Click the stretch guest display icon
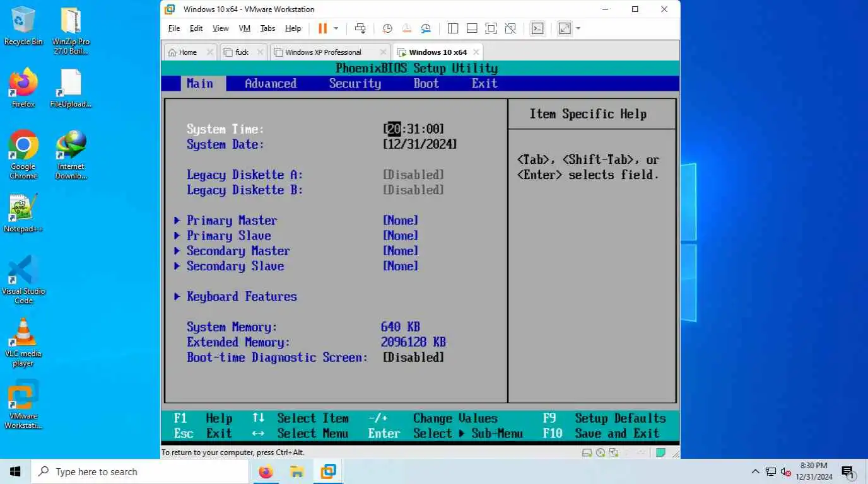The image size is (868, 484). (565, 28)
